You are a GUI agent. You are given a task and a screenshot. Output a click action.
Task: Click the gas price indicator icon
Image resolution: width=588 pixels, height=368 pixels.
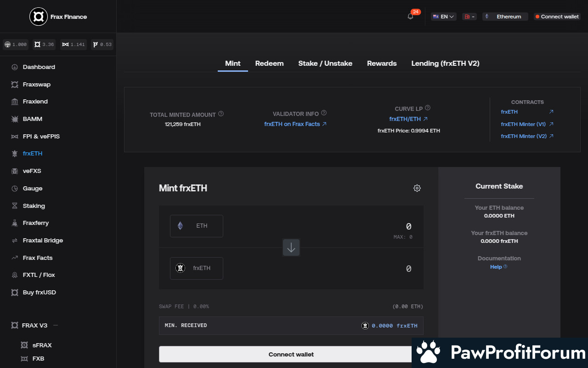(467, 17)
